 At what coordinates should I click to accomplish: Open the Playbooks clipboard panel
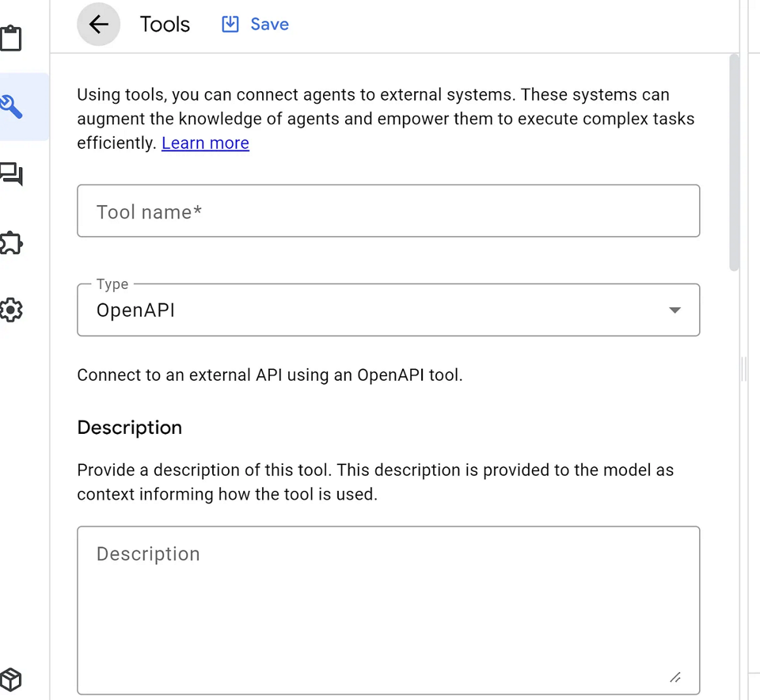click(12, 36)
